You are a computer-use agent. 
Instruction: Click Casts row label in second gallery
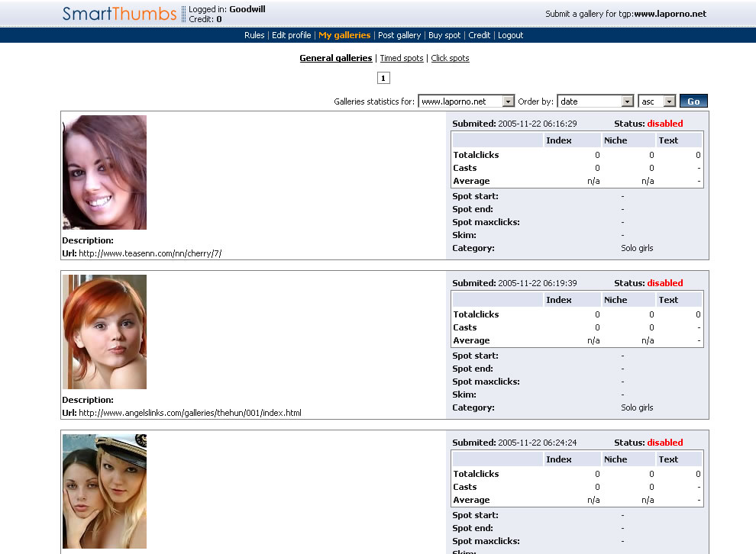click(x=465, y=327)
